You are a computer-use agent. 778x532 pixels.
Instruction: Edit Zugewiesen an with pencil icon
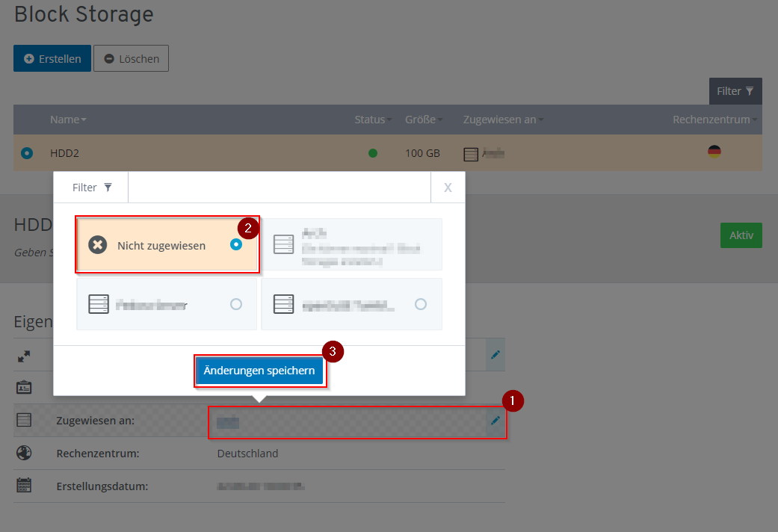pyautogui.click(x=495, y=421)
